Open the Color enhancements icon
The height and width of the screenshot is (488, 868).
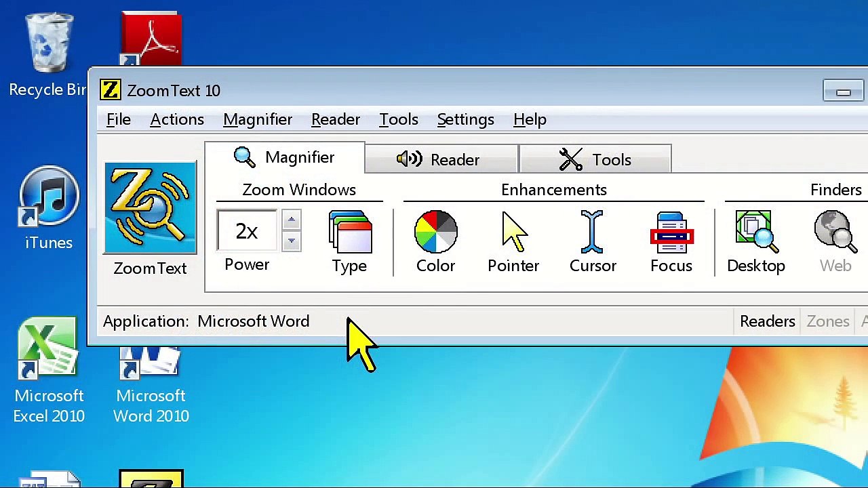tap(435, 232)
